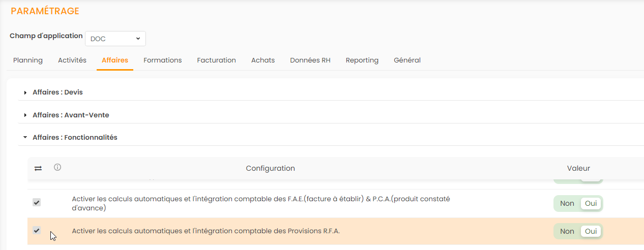Toggle the Provisions R.F.A. row checkbox
Screen dimensions: 644x250
pos(37,231)
